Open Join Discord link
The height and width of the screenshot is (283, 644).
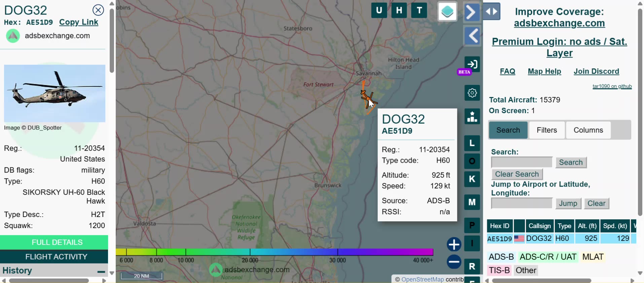(596, 71)
